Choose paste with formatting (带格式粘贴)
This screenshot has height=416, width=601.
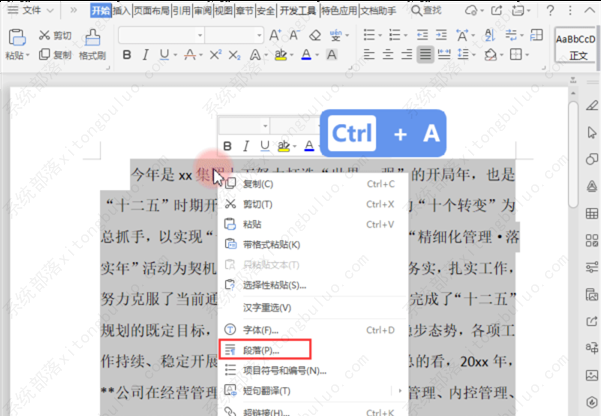pos(312,245)
